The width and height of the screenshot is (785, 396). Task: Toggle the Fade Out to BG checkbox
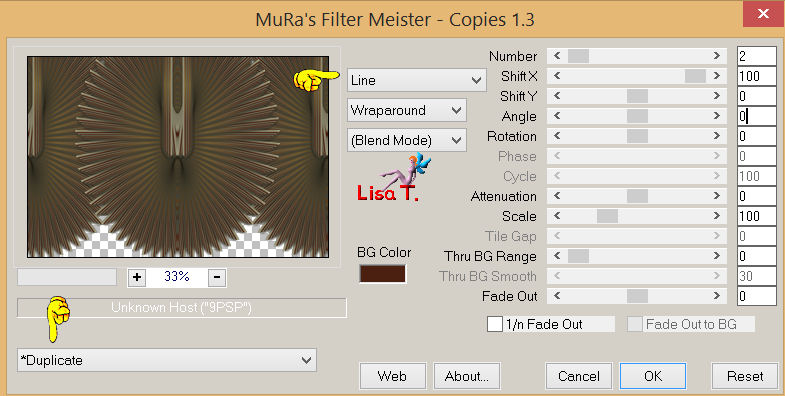click(635, 324)
